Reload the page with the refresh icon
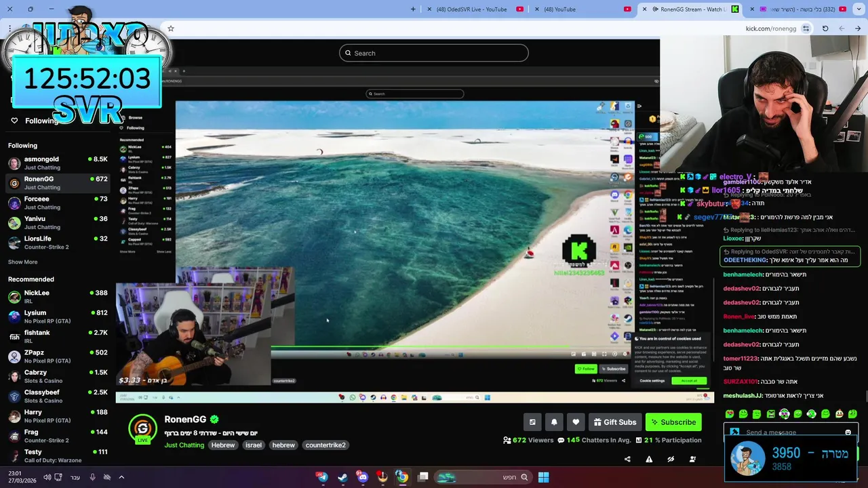The height and width of the screenshot is (488, 868). 825,28
